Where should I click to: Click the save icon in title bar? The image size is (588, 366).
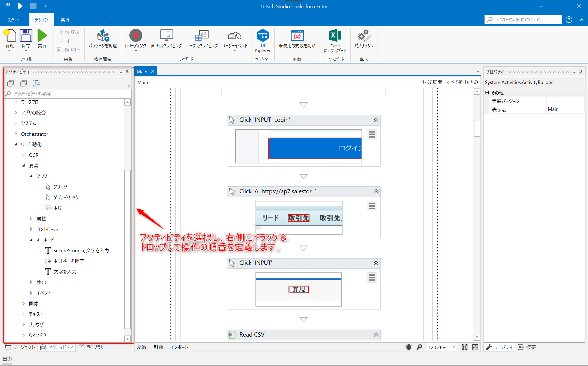(x=8, y=6)
